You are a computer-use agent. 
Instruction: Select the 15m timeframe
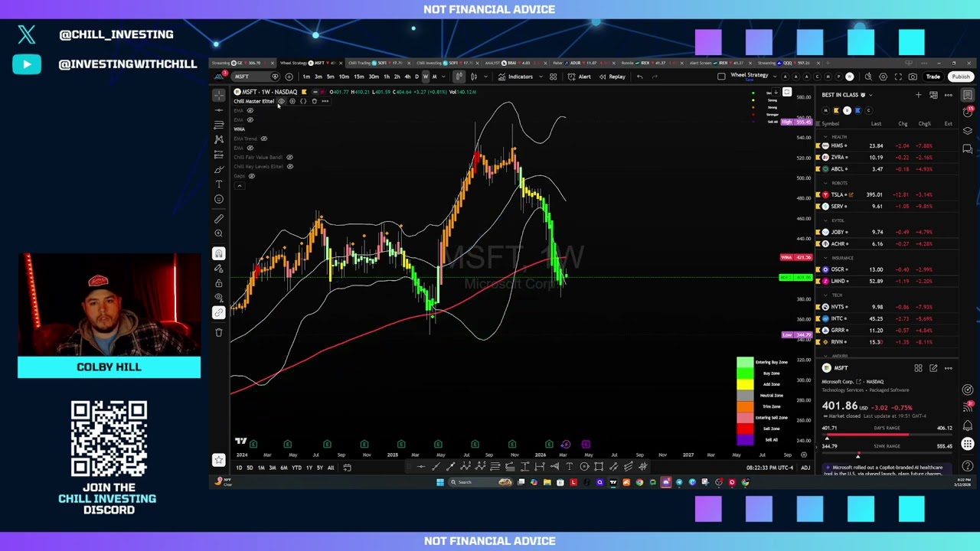coord(358,77)
